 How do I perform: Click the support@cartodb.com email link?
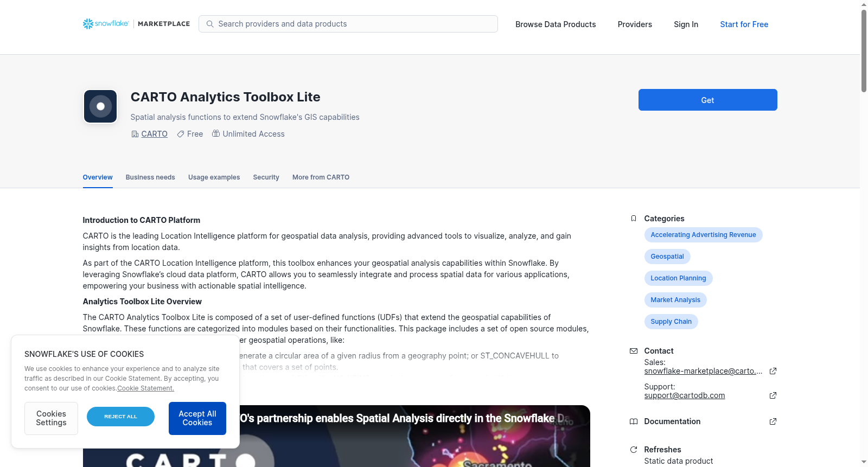click(x=685, y=395)
